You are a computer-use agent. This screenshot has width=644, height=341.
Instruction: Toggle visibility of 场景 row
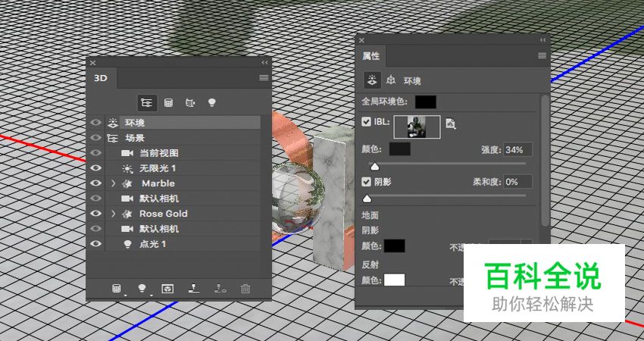click(x=95, y=138)
